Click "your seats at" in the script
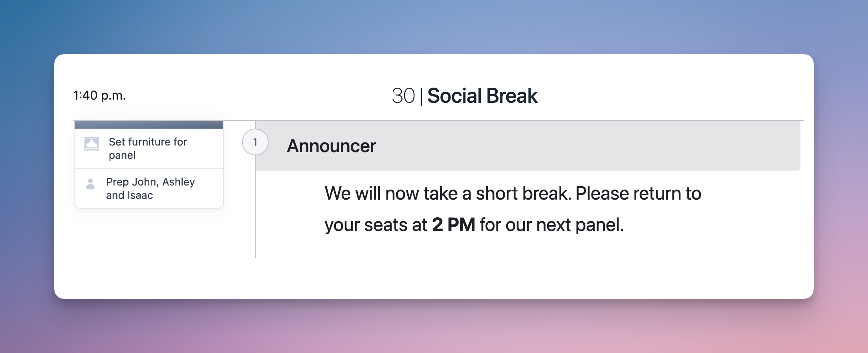This screenshot has height=353, width=868. click(375, 225)
